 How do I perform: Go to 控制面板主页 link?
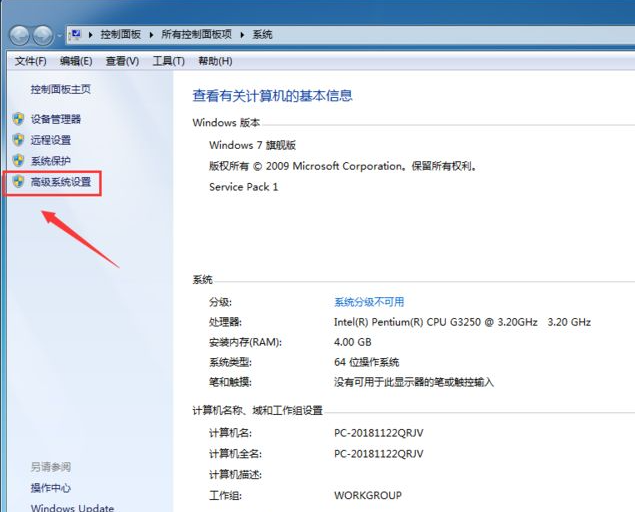point(60,89)
